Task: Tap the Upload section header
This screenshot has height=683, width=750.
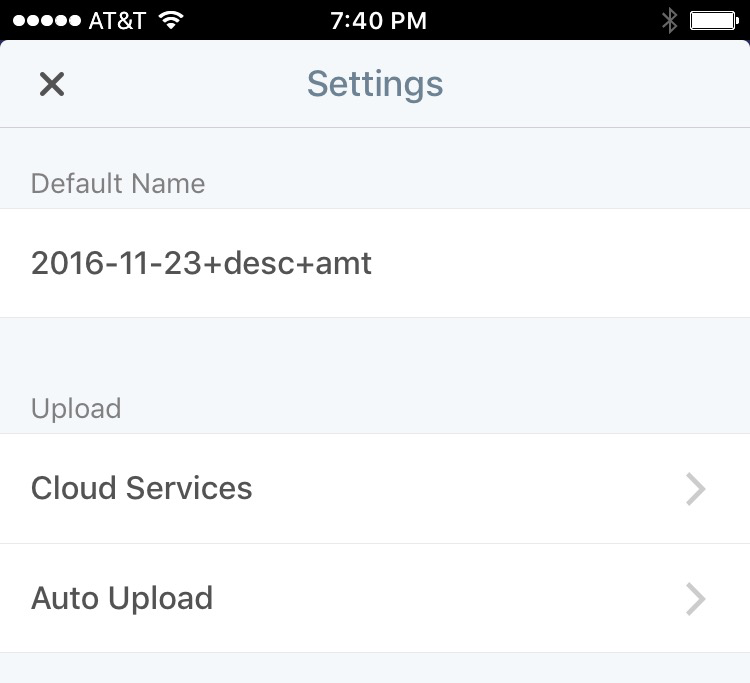Action: 76,408
